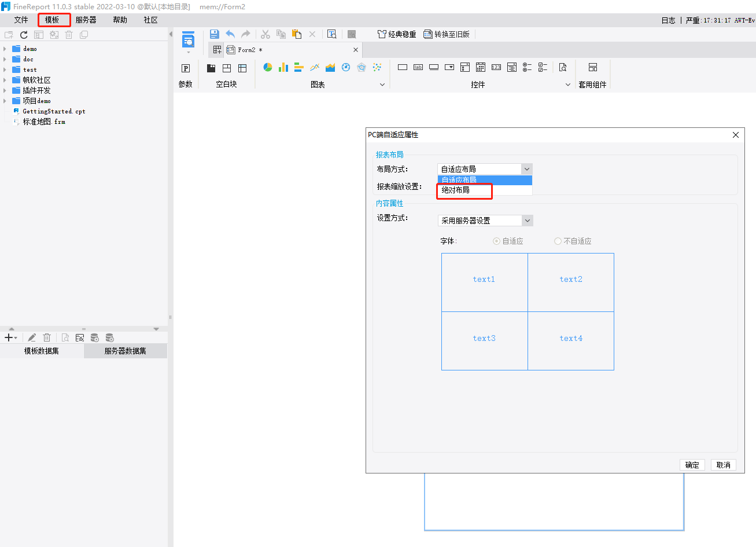The height and width of the screenshot is (547, 756).
Task: Switch to the 服务器数据集 tab
Action: pyautogui.click(x=126, y=351)
